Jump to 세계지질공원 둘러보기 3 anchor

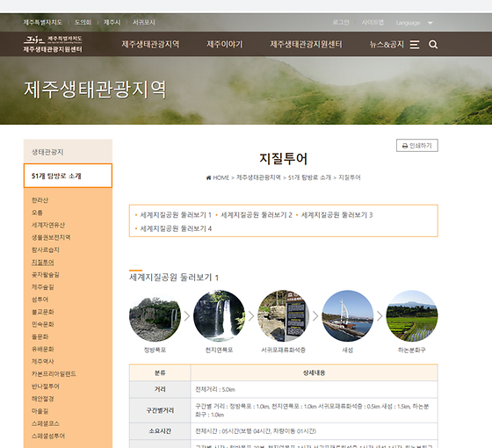tap(337, 215)
